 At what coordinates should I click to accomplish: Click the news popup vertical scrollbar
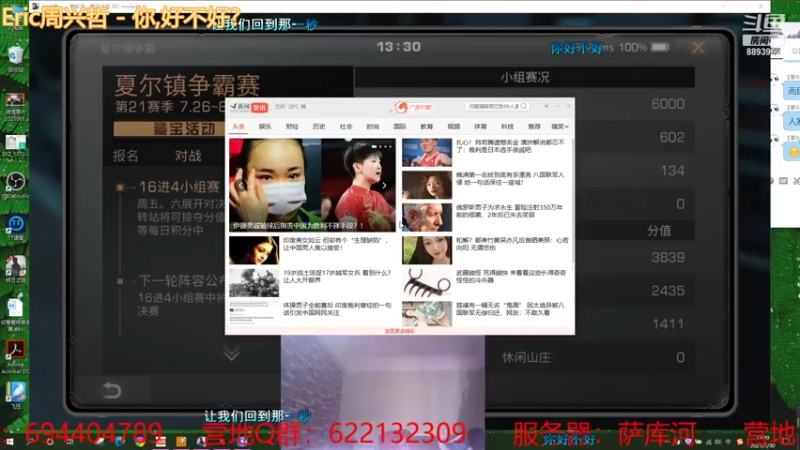(572, 199)
